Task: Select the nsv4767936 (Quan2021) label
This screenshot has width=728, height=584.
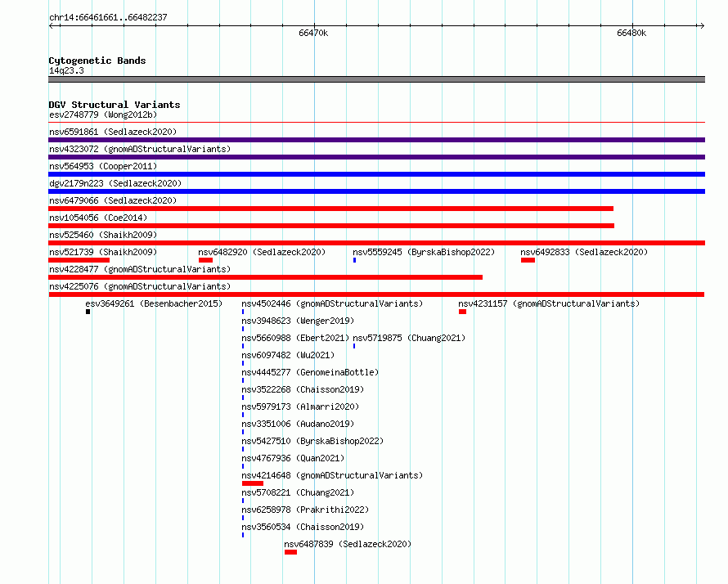Action: 293,458
